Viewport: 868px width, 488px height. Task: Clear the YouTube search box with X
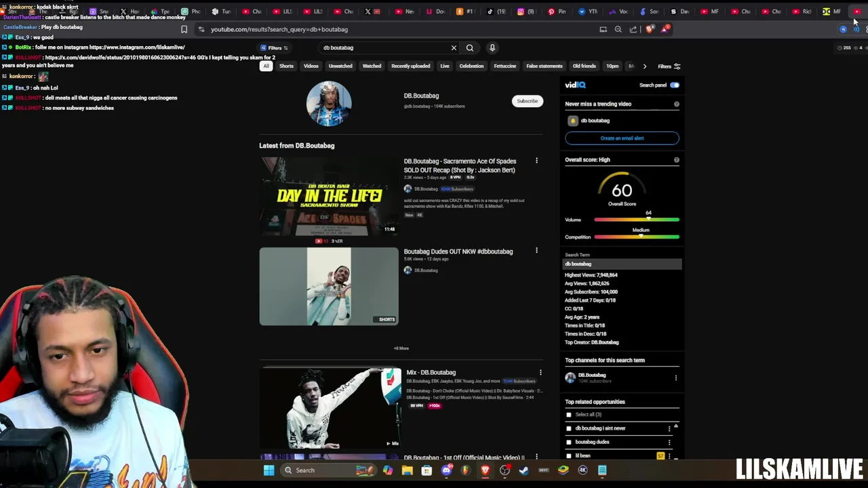[454, 47]
